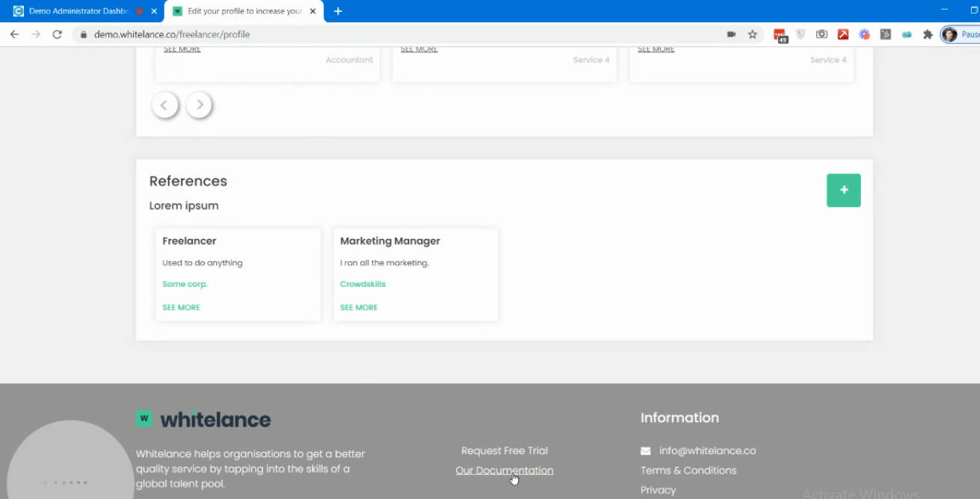Open the Terms & Conditions link
Screen dimensions: 980x499
tap(688, 471)
